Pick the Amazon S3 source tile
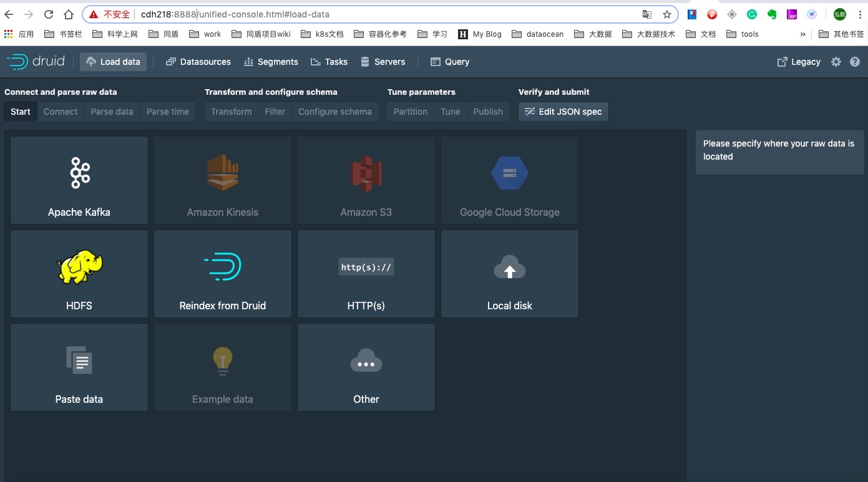 coord(366,180)
